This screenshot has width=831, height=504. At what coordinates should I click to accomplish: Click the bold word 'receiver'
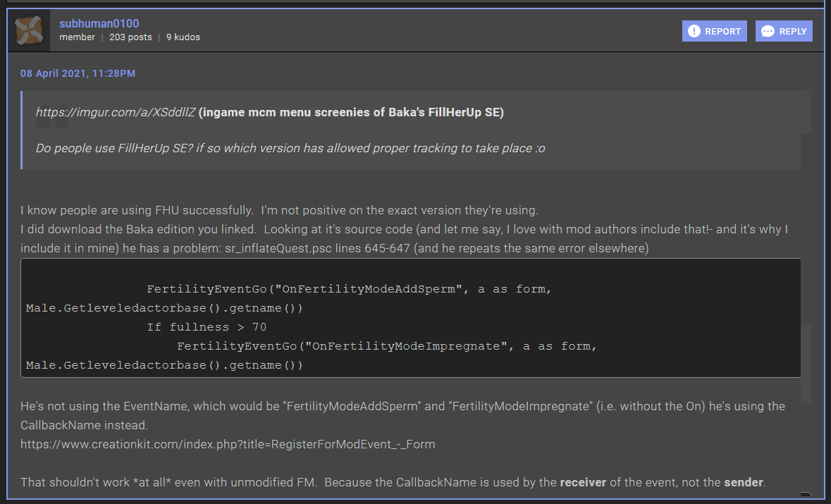(x=584, y=482)
